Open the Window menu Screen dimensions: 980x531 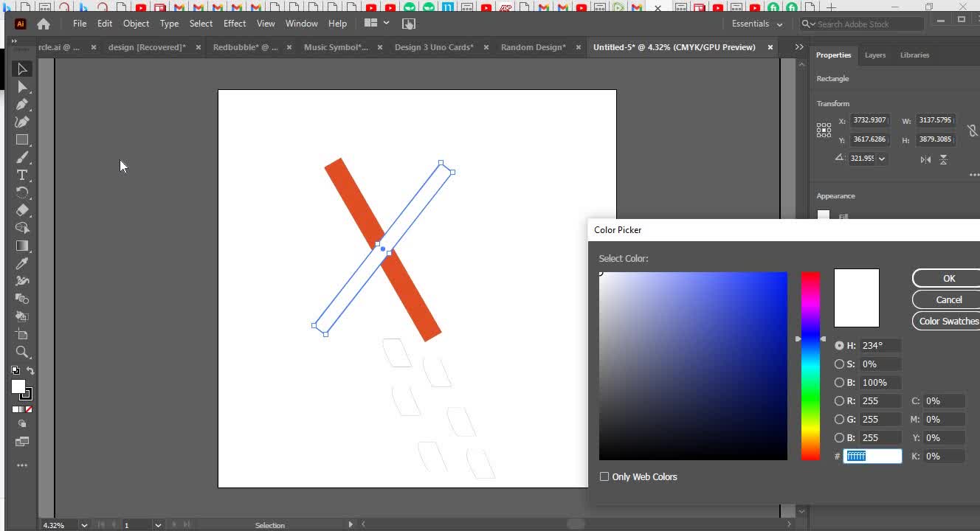click(x=302, y=24)
